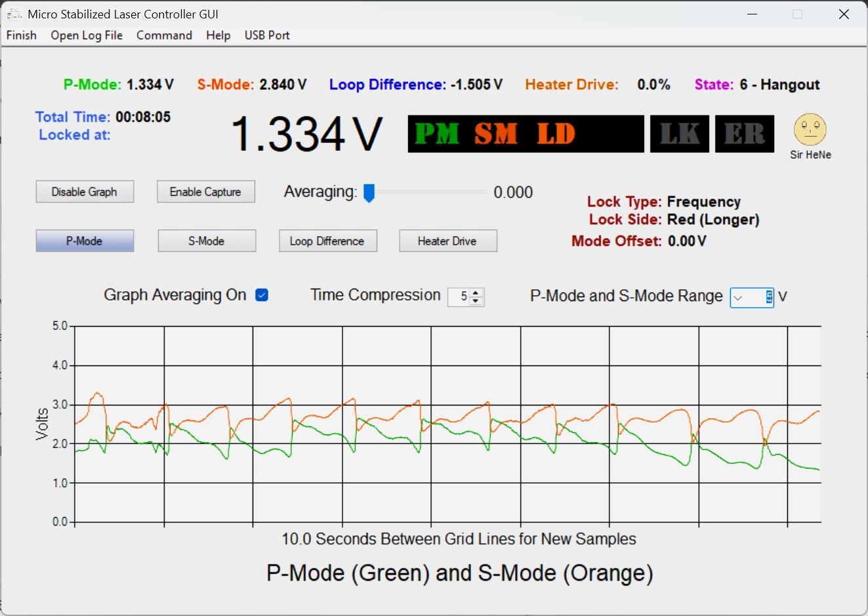
Task: Uncheck the Graph Averaging On checkbox
Action: coord(262,295)
